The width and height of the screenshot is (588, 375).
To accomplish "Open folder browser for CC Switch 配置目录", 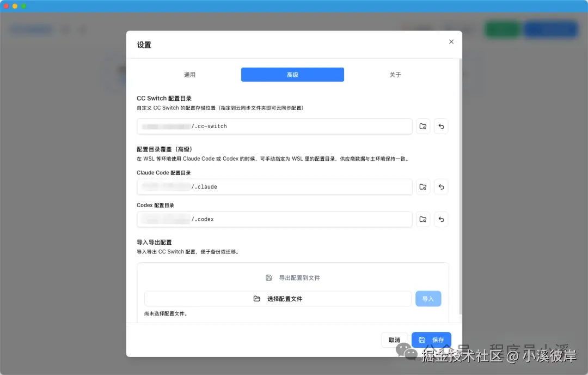I will point(423,126).
